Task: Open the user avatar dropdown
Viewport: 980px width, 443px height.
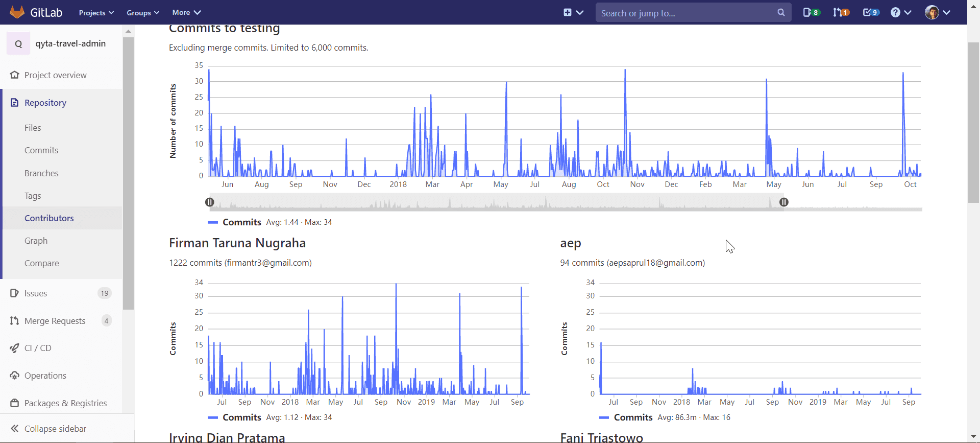Action: (x=937, y=12)
